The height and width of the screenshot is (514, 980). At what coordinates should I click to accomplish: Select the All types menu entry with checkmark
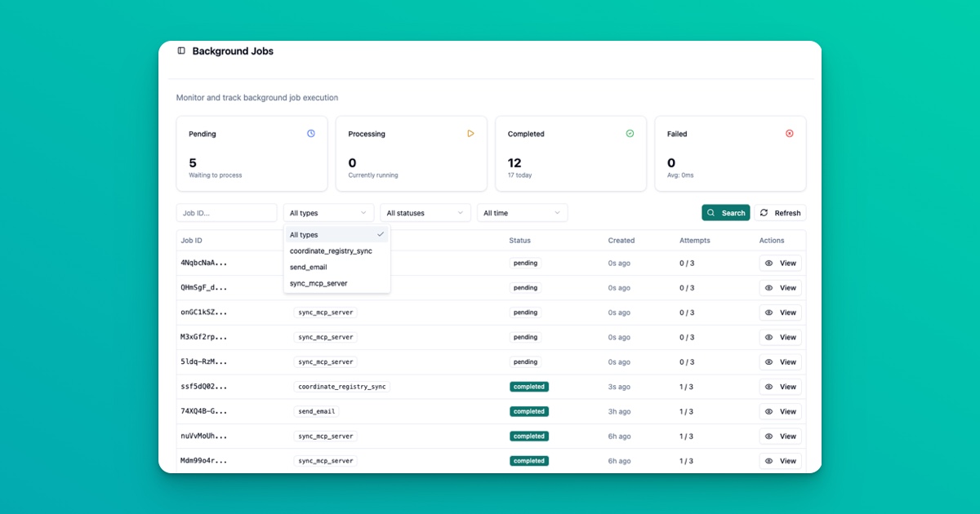coord(303,234)
